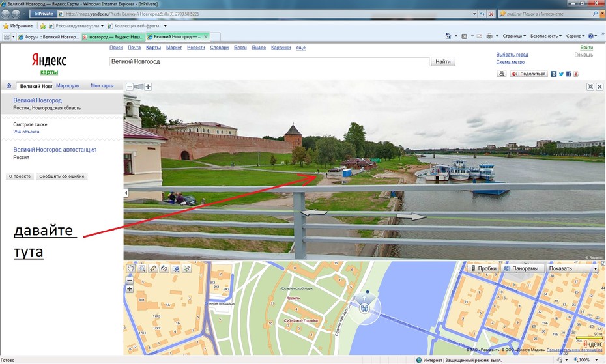Screen dimensions: 606x364
Task: Open the Почта link in Yandex menu
Action: pyautogui.click(x=134, y=48)
